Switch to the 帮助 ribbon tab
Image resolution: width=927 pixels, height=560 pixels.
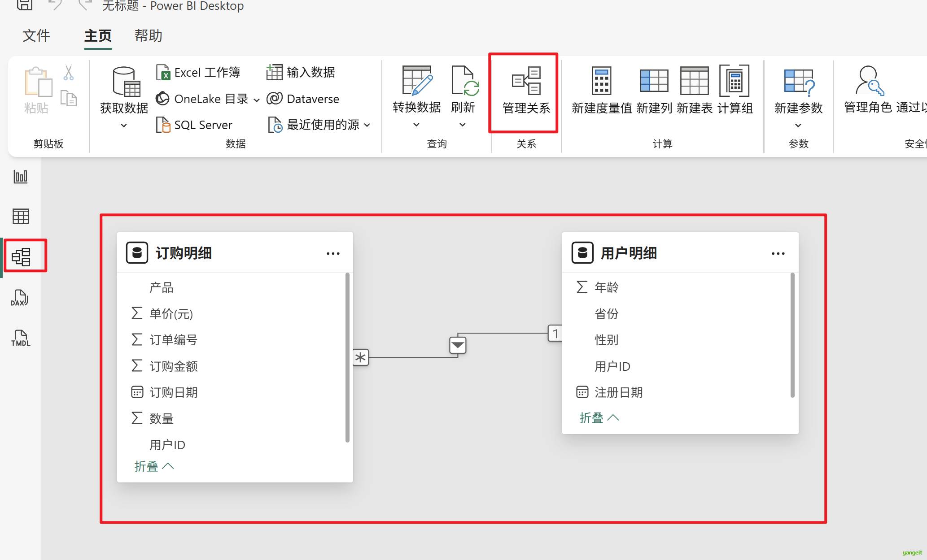[x=148, y=35]
